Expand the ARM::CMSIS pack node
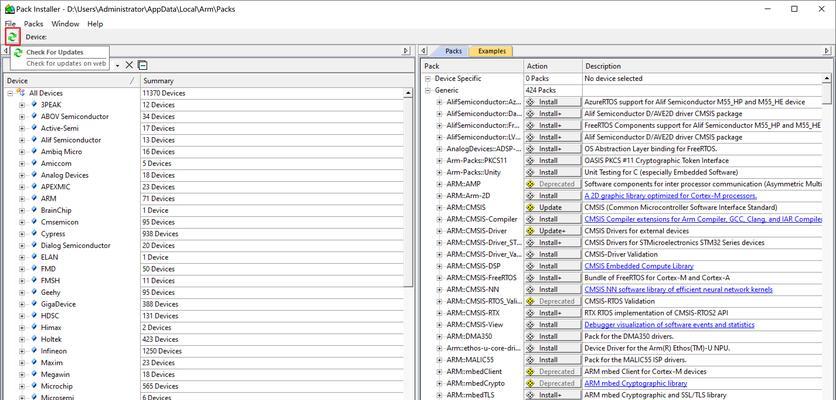The image size is (836, 400). [439, 207]
